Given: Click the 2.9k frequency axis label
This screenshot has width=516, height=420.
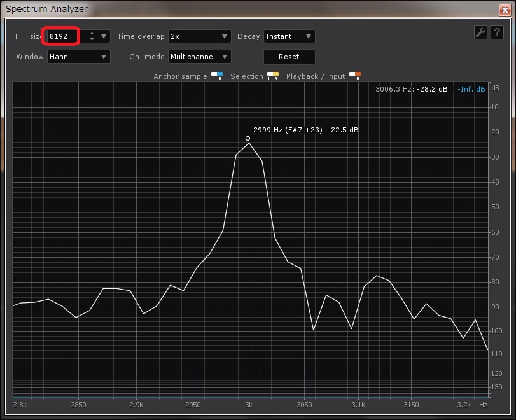Looking at the screenshot, I should point(136,405).
